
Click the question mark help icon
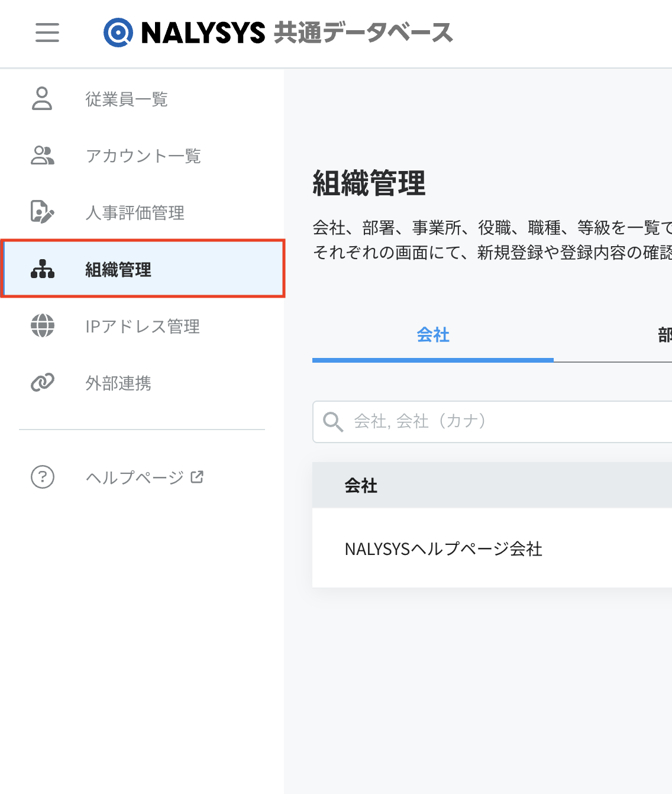[x=42, y=477]
